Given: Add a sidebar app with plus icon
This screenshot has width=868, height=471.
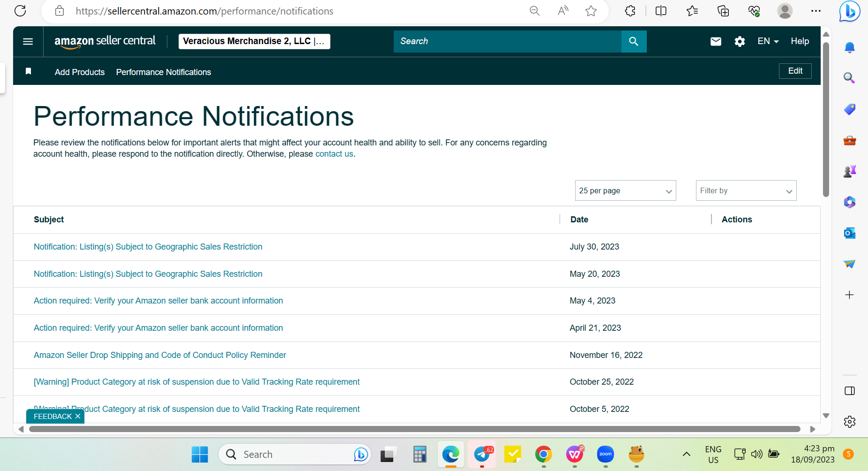Looking at the screenshot, I should tap(849, 295).
